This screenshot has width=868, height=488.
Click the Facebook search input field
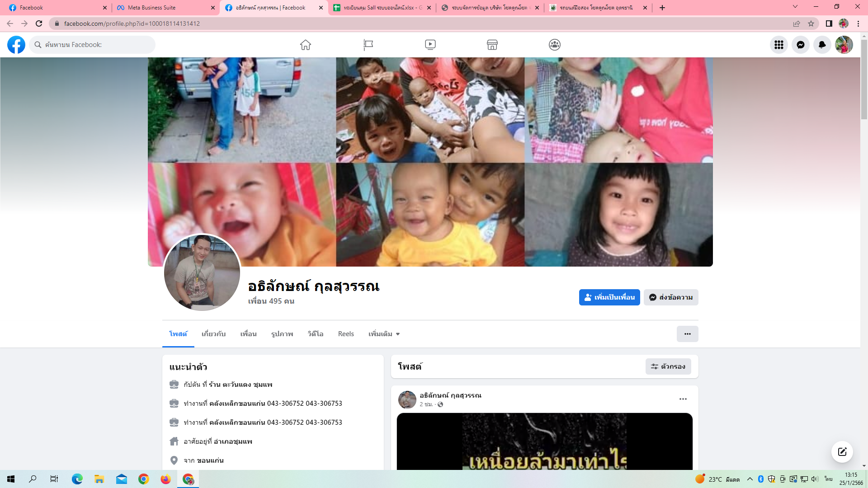[97, 45]
